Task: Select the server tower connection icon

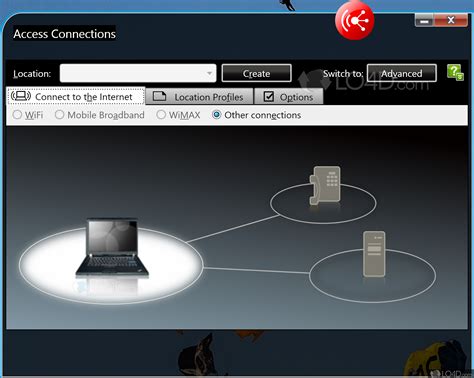Action: point(374,254)
